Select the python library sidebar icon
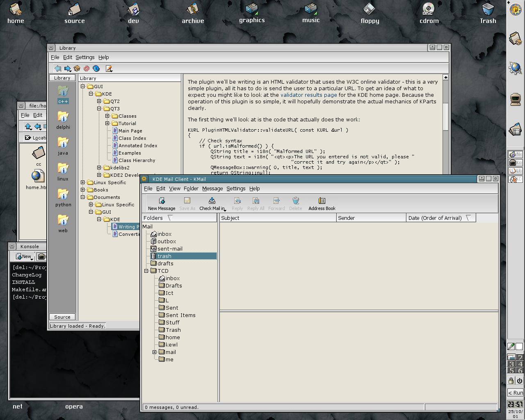Screen dimensions: 525x420 (x=63, y=198)
